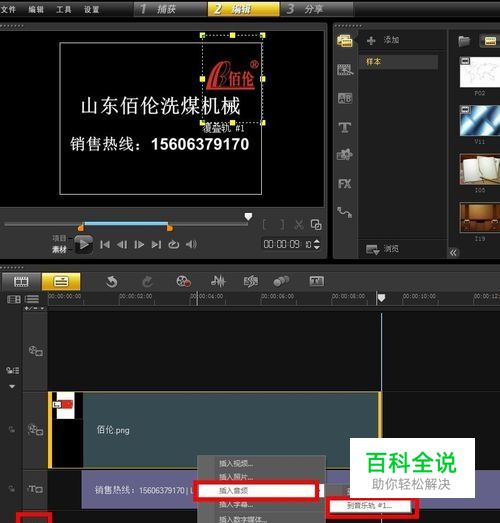Increase timecode with stepper arrows
This screenshot has height=523, width=500.
[317, 242]
